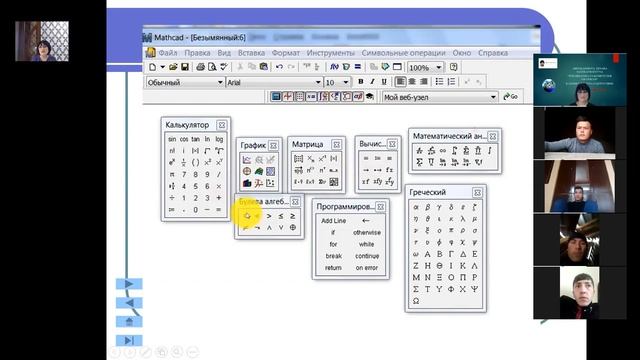Run the spell check toolbar icon
The image size is (640, 360).
[x=224, y=67]
